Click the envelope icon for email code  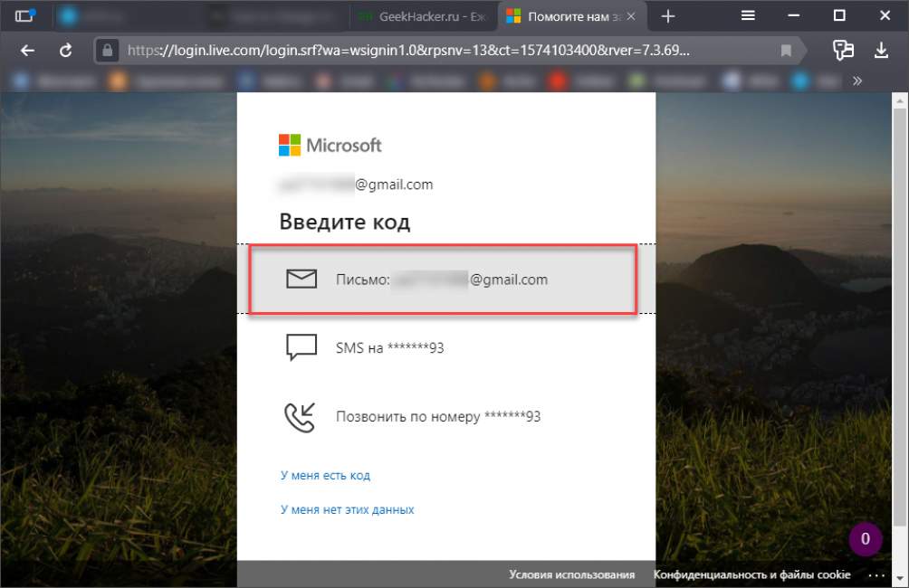(x=301, y=279)
